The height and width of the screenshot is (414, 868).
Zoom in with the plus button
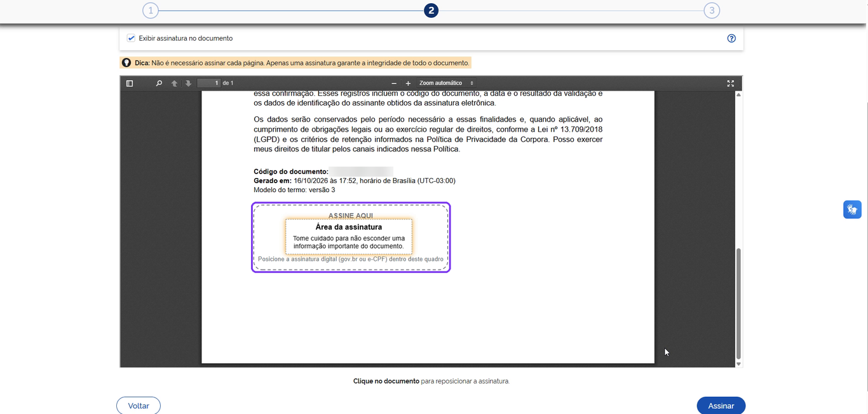[x=408, y=83]
